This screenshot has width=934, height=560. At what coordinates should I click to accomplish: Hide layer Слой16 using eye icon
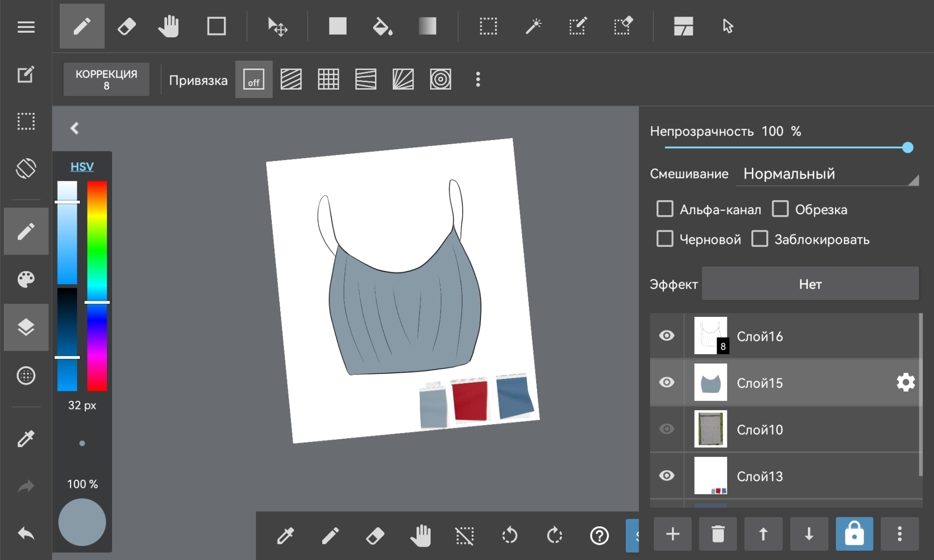point(667,335)
